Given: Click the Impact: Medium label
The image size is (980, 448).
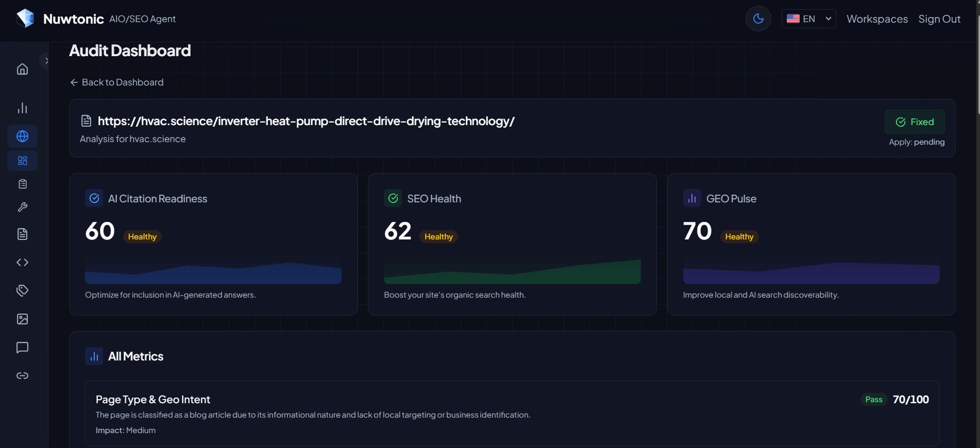Looking at the screenshot, I should click(126, 430).
